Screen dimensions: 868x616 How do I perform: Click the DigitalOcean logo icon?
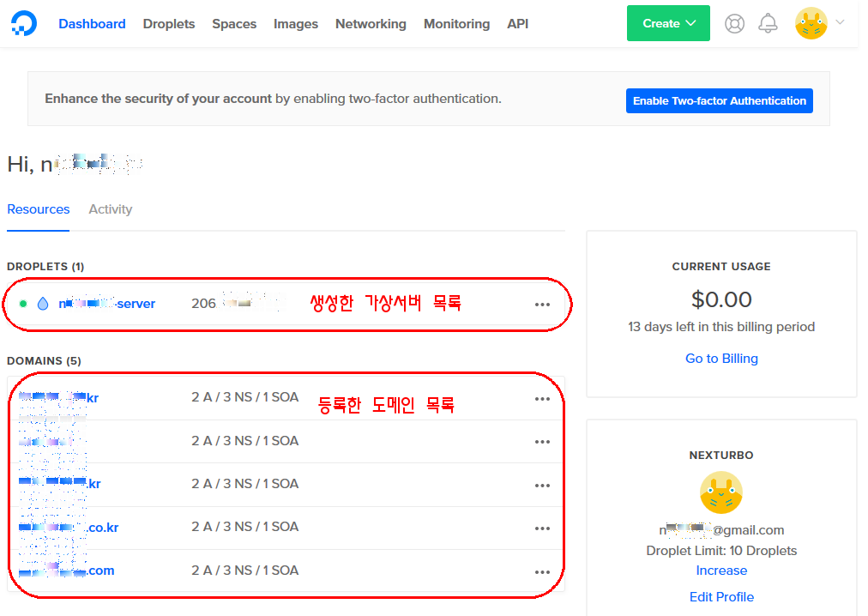24,24
